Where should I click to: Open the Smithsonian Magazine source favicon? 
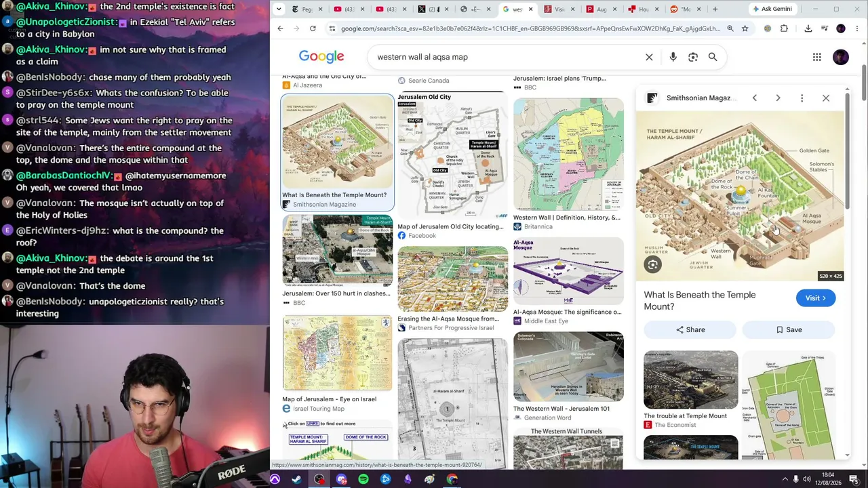click(x=652, y=98)
